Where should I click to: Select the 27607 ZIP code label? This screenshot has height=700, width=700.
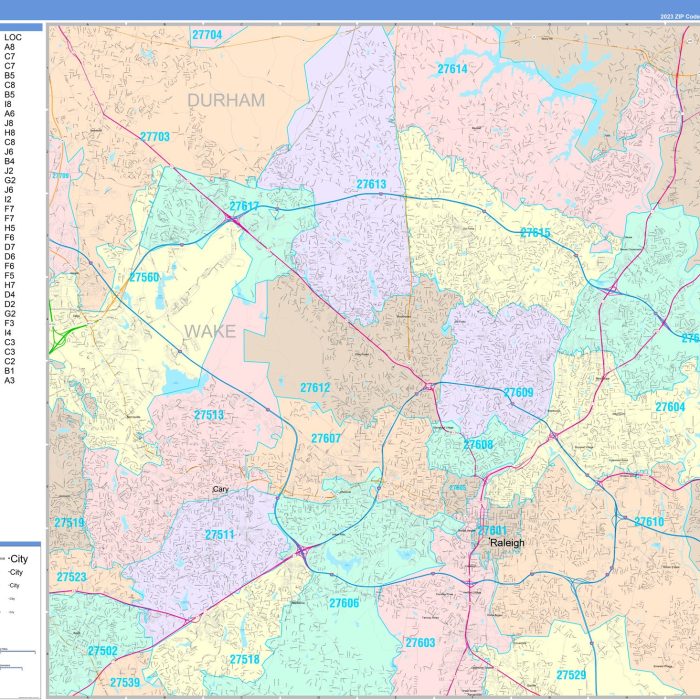click(x=326, y=438)
